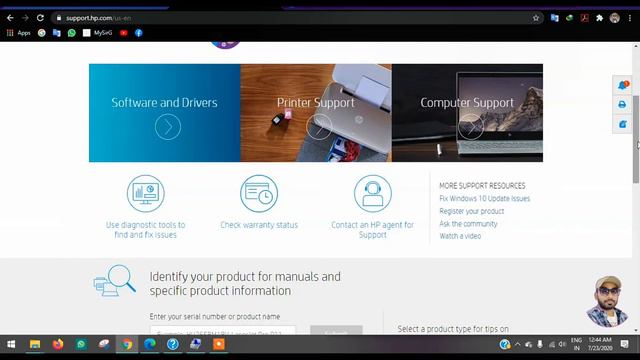
Task: Open the Windows notification center
Action: coord(624,344)
